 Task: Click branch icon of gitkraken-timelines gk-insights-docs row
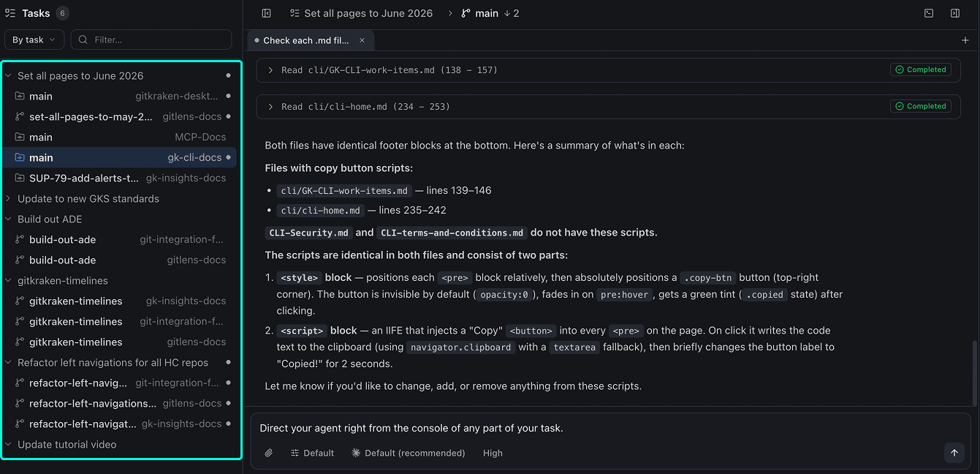point(20,301)
